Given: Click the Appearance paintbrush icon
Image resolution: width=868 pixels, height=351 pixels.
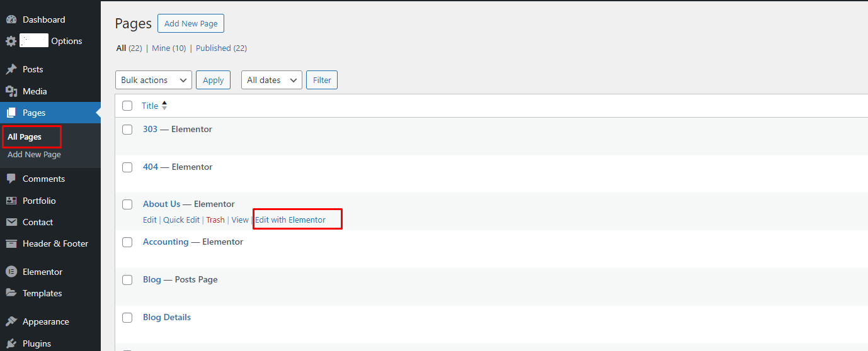Looking at the screenshot, I should coord(11,321).
